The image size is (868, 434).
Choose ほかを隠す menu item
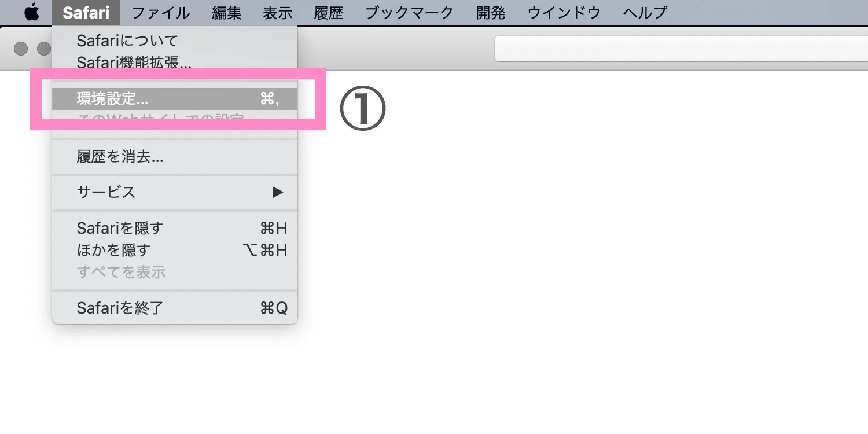(x=175, y=250)
